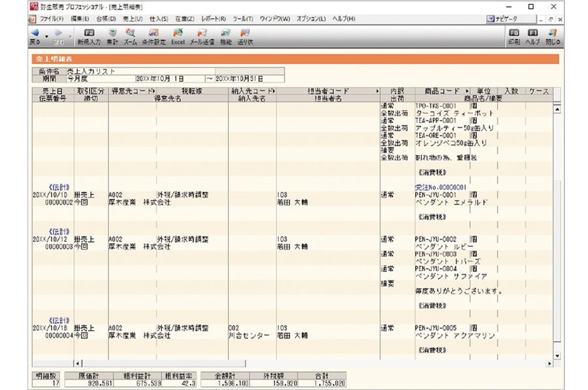The width and height of the screenshot is (588, 390).
Task: Click the 戻る back arrow icon
Action: (x=35, y=33)
